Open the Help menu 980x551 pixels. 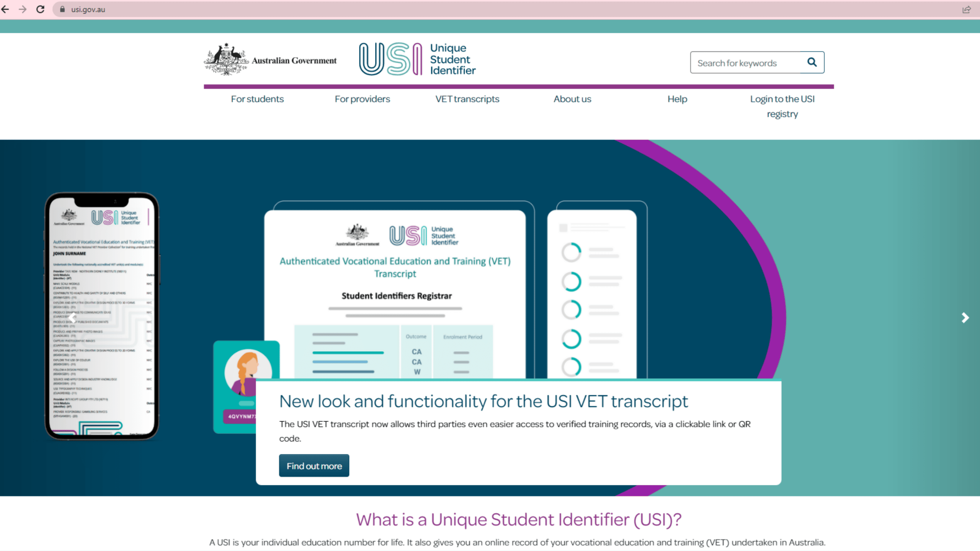click(x=677, y=99)
